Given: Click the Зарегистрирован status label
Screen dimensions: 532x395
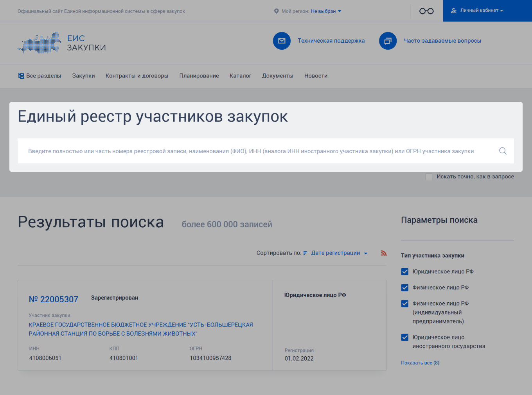Looking at the screenshot, I should [115, 298].
